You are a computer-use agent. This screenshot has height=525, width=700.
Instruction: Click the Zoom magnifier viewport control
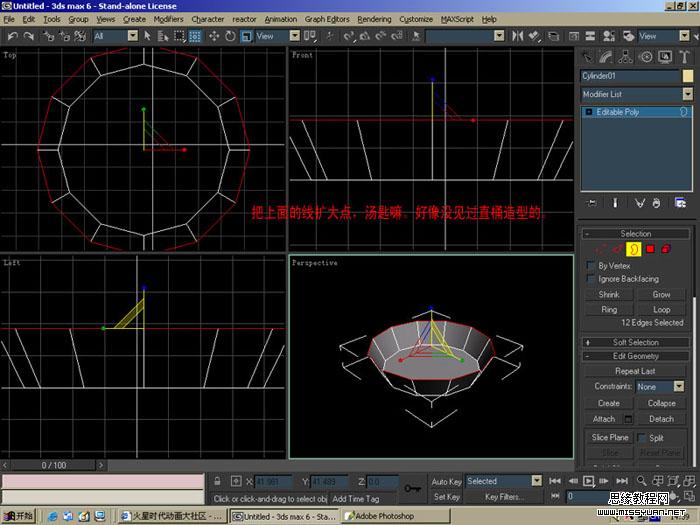(x=642, y=481)
